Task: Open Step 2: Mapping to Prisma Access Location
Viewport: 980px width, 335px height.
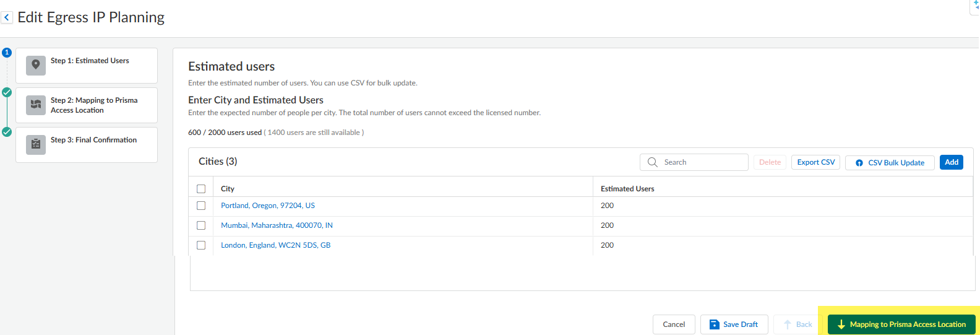Action: [x=94, y=105]
